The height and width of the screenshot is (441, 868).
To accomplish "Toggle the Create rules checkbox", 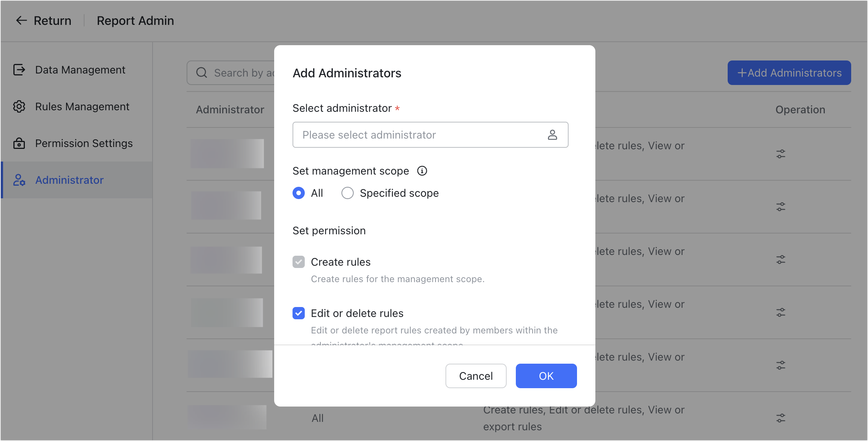I will [x=298, y=262].
